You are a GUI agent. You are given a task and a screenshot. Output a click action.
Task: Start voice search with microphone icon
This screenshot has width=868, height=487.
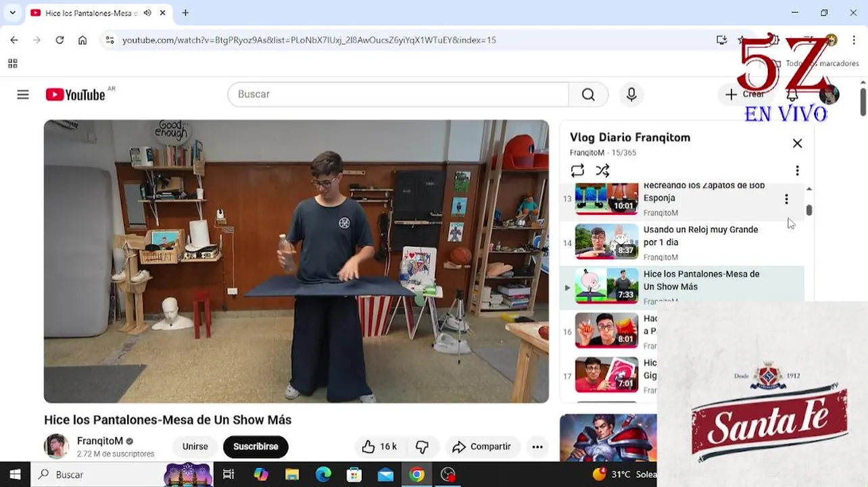click(631, 95)
